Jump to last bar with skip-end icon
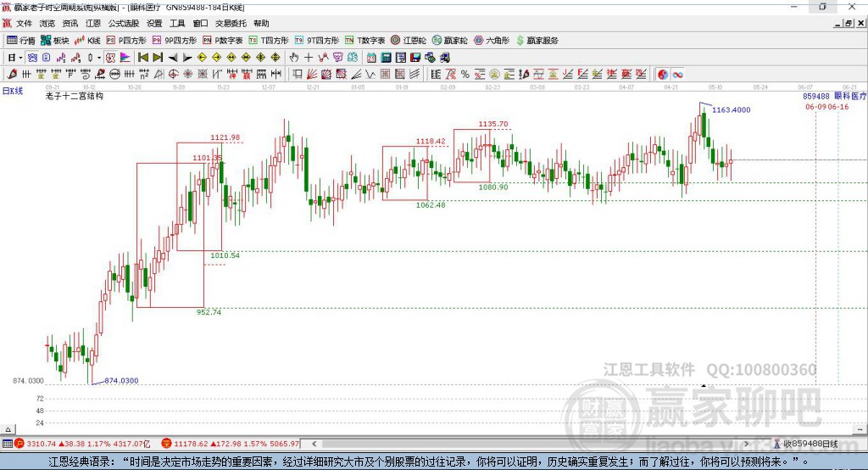Viewport: 868px width, 470px height. pos(158,58)
